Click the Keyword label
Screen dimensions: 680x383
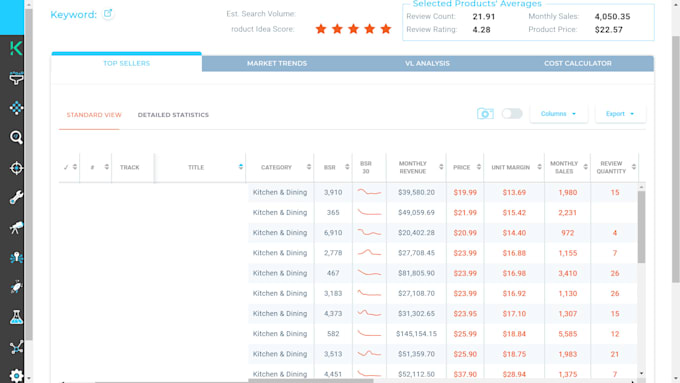pyautogui.click(x=73, y=14)
